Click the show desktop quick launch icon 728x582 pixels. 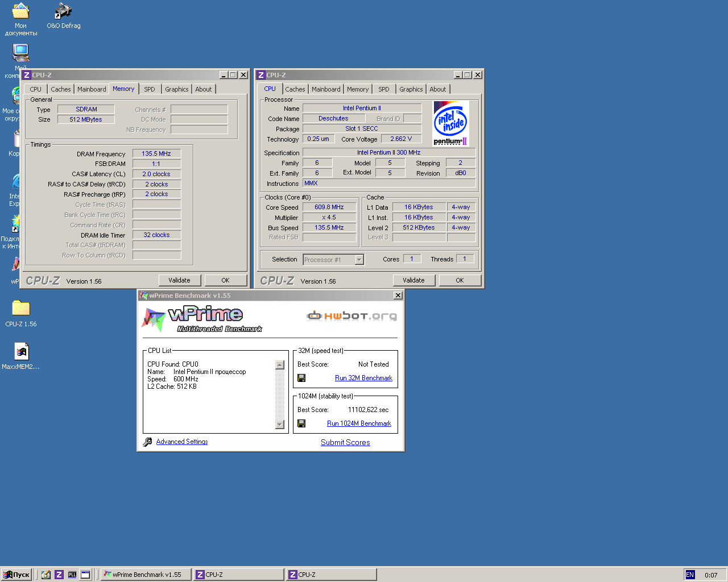[x=85, y=575]
